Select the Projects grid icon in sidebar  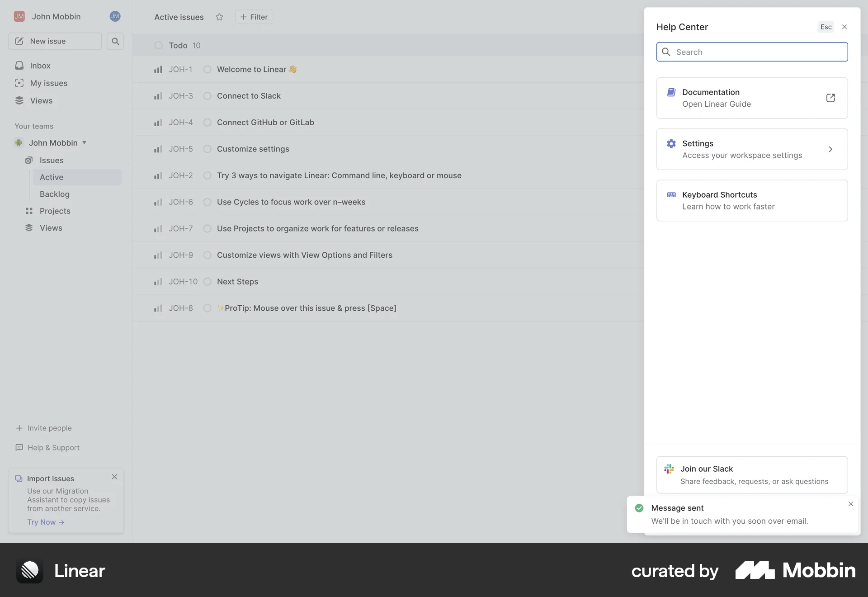point(29,211)
